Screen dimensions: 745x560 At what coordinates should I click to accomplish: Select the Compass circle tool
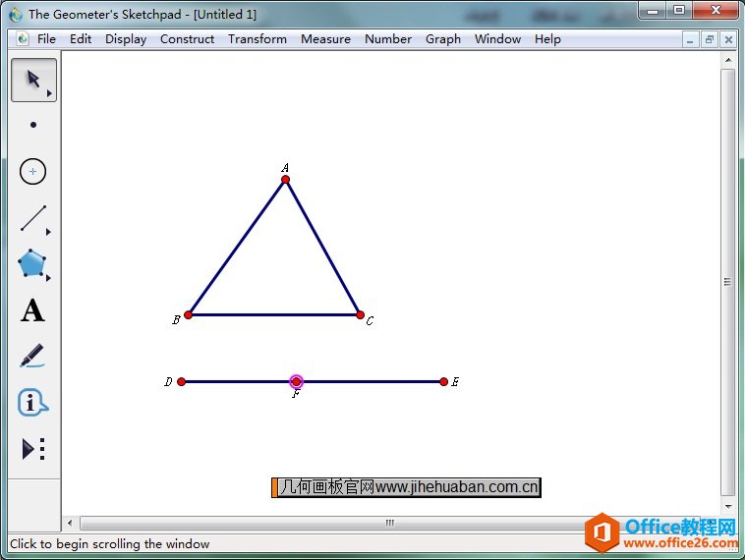pyautogui.click(x=32, y=172)
